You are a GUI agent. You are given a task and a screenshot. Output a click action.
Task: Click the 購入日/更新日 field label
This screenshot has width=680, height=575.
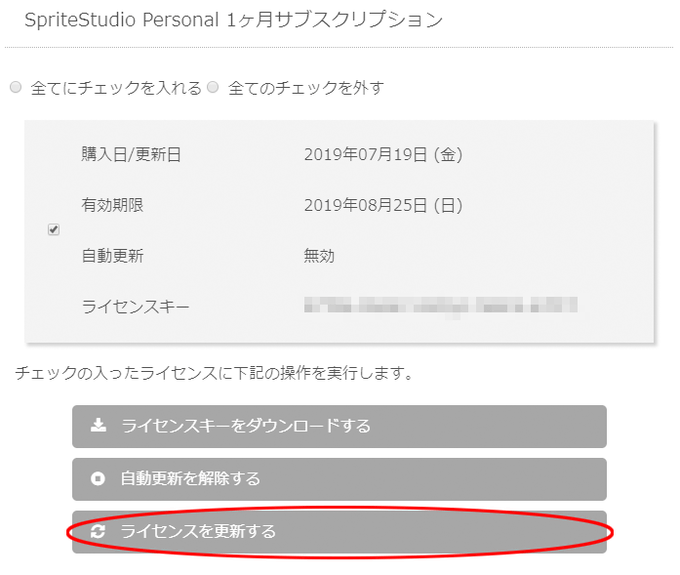[131, 154]
